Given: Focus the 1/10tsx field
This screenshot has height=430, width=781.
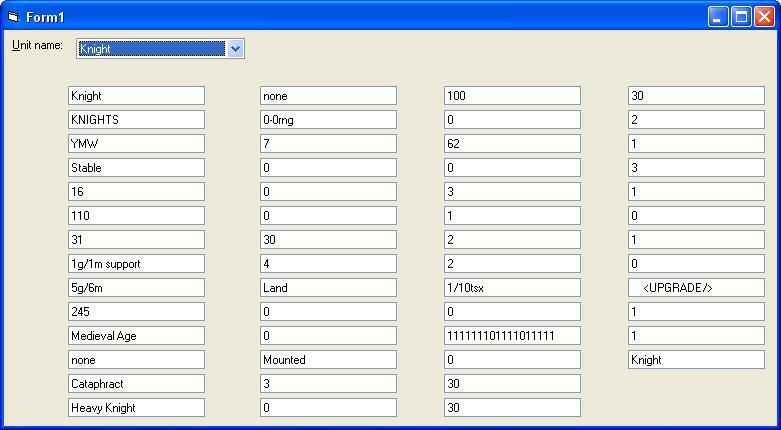Looking at the screenshot, I should (x=512, y=288).
